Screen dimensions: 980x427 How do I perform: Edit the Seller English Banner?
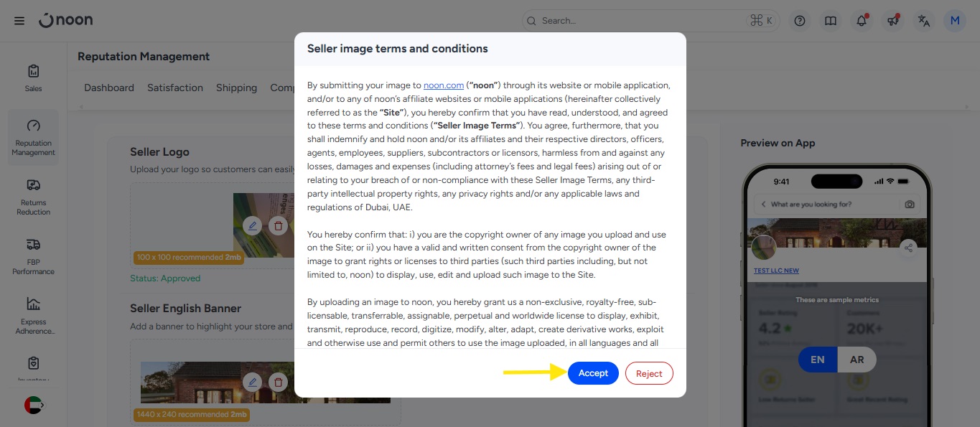tap(252, 382)
